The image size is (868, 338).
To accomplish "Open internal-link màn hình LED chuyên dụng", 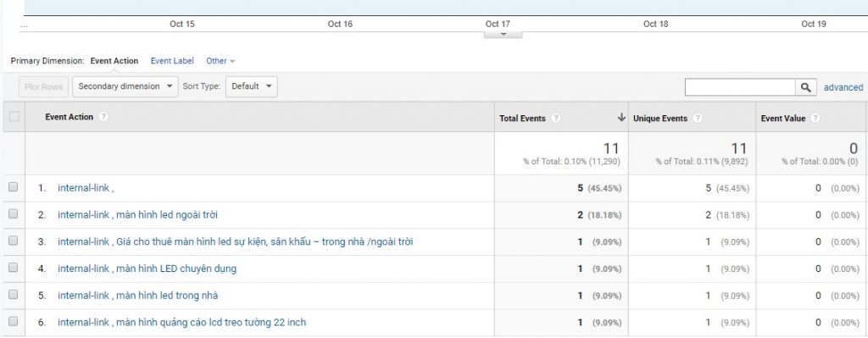I will (147, 269).
